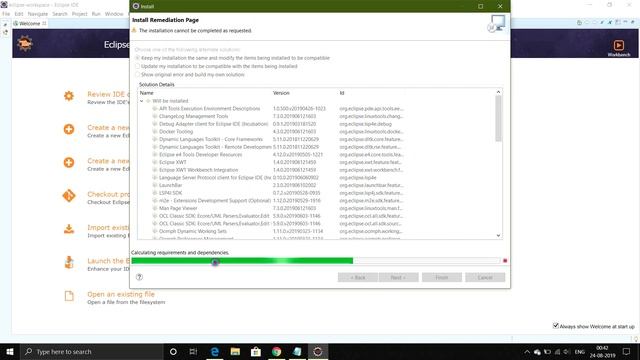Click the Version column header

281,93
